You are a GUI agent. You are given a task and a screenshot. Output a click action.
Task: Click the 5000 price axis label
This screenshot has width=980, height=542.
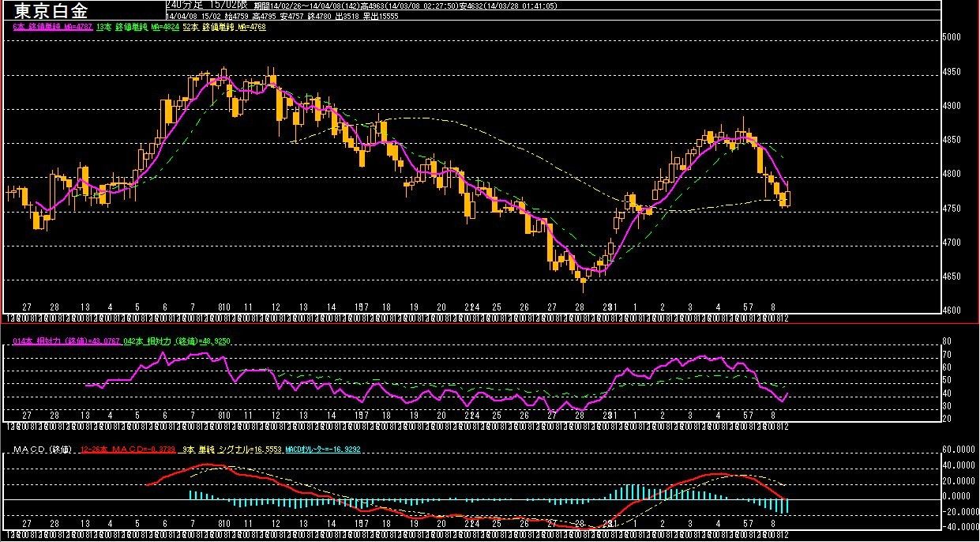click(954, 38)
